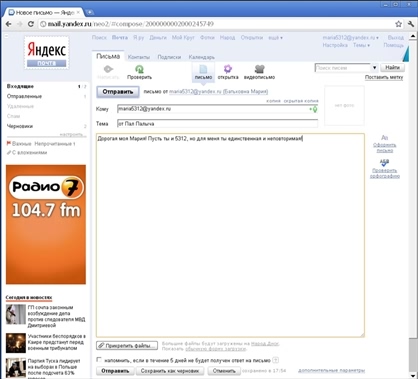Viewport: 418px width, 379px height.
Task: Select the письмо letter type icon
Action: click(x=203, y=69)
